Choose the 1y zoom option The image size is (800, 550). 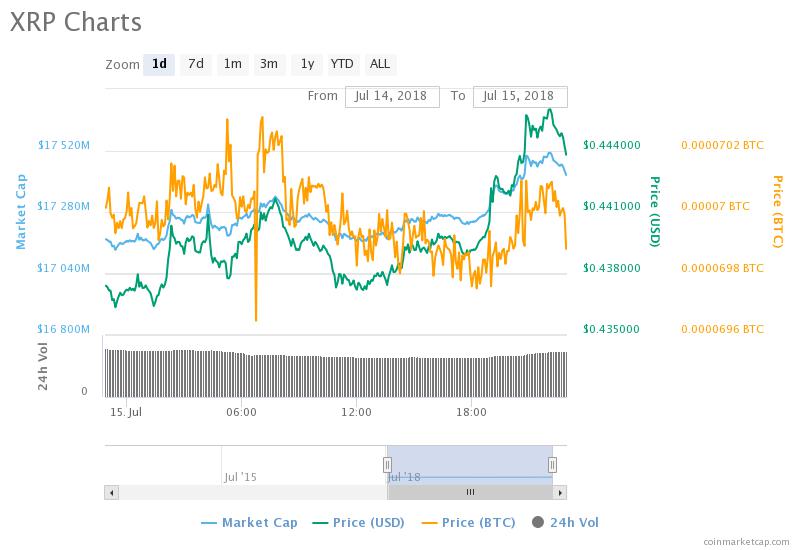pyautogui.click(x=307, y=64)
